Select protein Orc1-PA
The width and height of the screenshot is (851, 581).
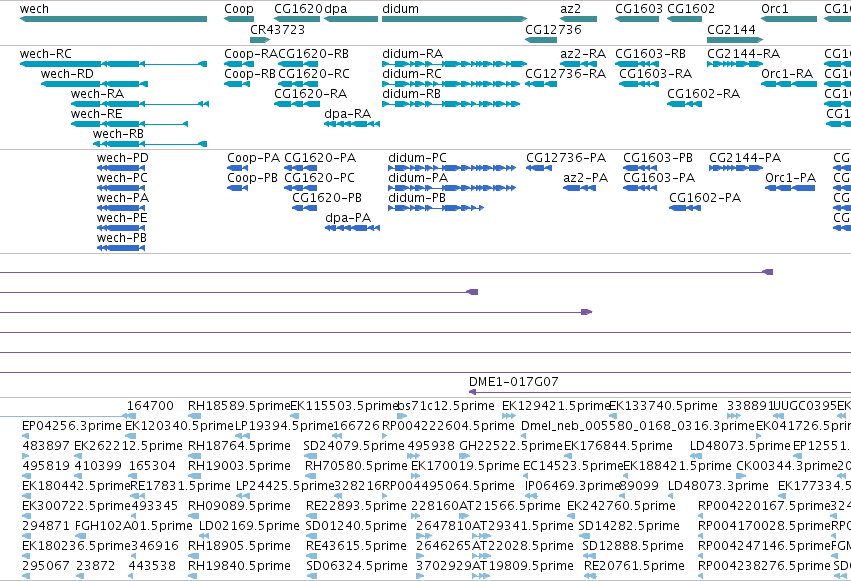click(790, 188)
